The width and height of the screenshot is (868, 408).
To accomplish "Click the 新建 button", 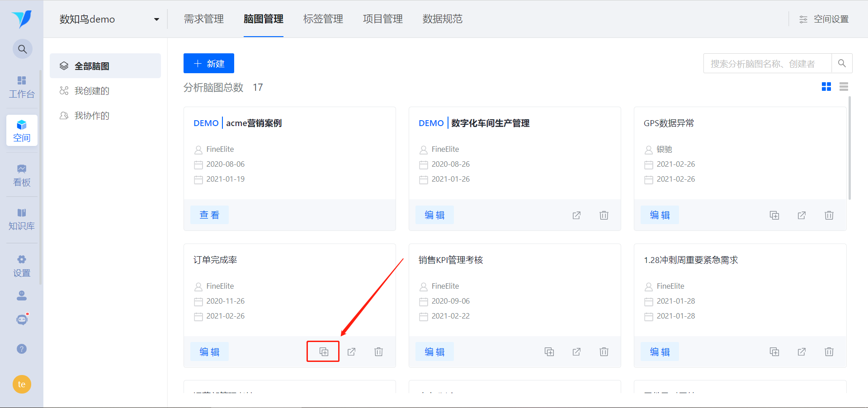I will click(209, 63).
